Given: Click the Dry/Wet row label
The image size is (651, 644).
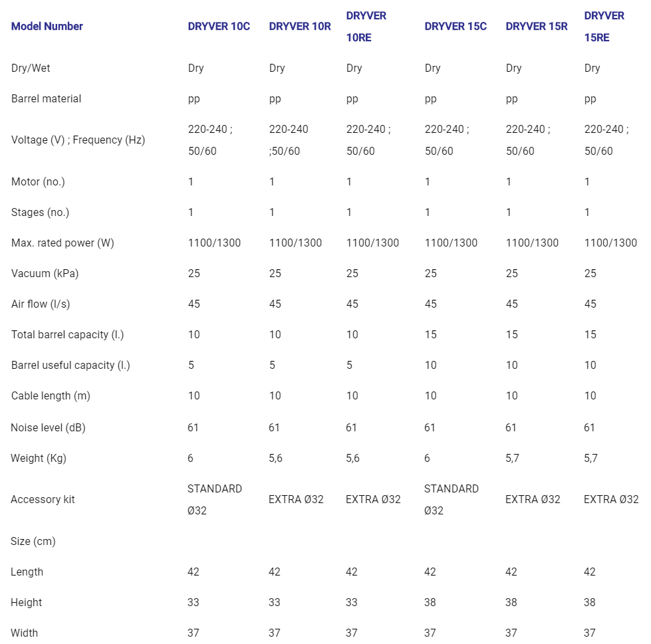Looking at the screenshot, I should click(31, 68).
